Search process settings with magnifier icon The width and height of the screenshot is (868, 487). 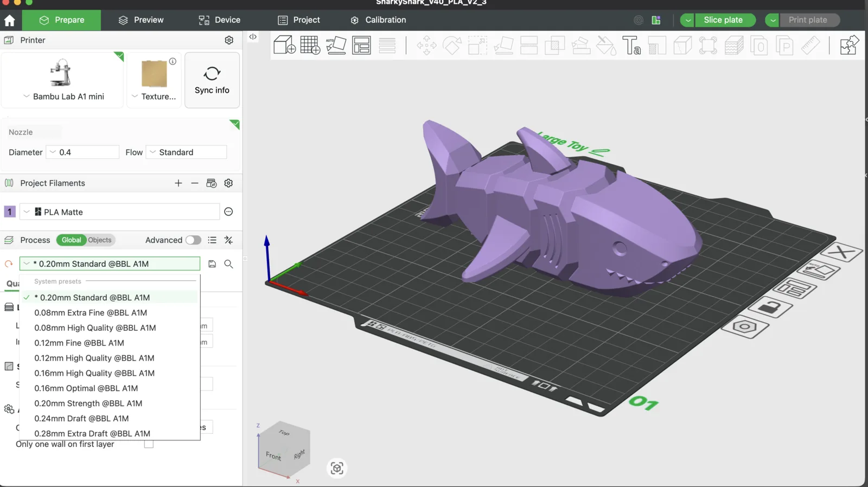(229, 264)
